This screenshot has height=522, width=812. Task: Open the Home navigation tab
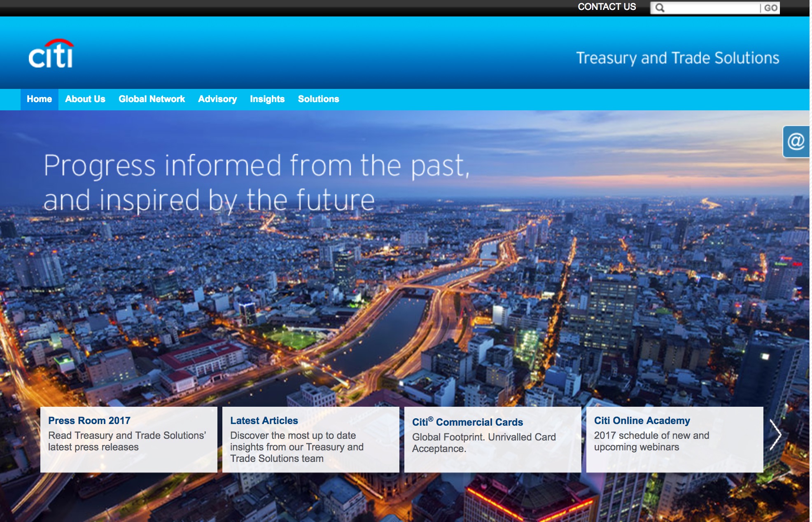tap(40, 99)
